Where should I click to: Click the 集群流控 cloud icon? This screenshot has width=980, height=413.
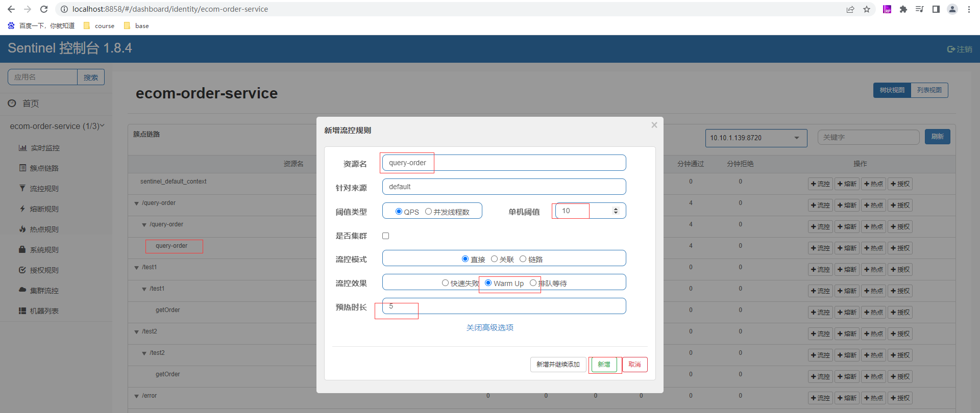pos(22,290)
